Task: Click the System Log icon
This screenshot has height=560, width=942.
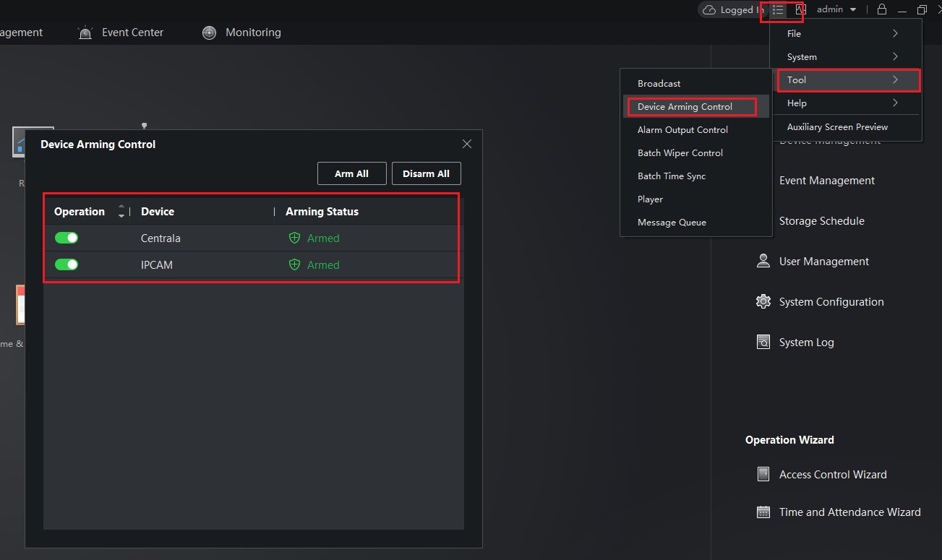Action: [763, 342]
